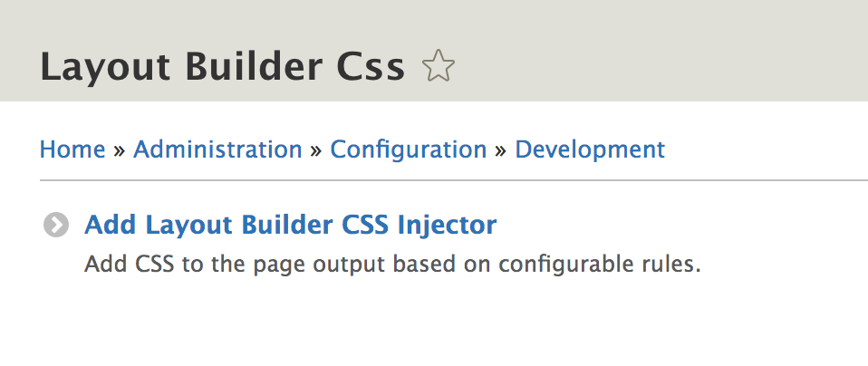Click the star shortcut icon beside title

click(x=438, y=66)
